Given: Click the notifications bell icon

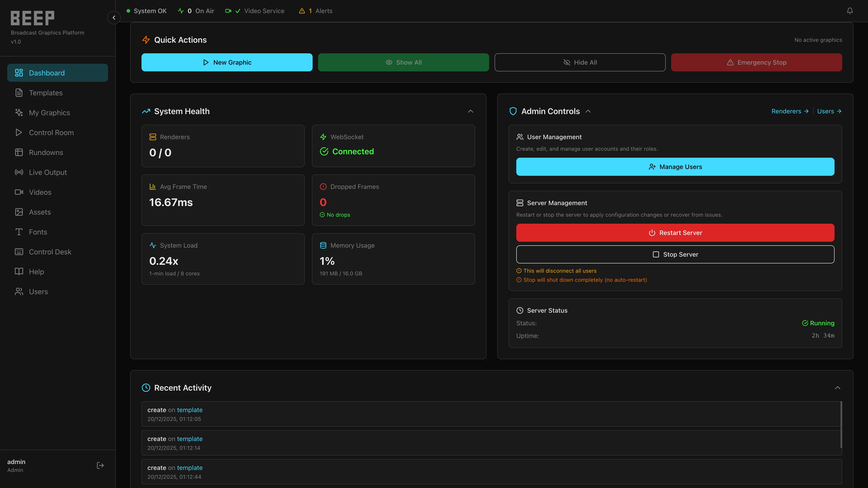Looking at the screenshot, I should [x=849, y=11].
